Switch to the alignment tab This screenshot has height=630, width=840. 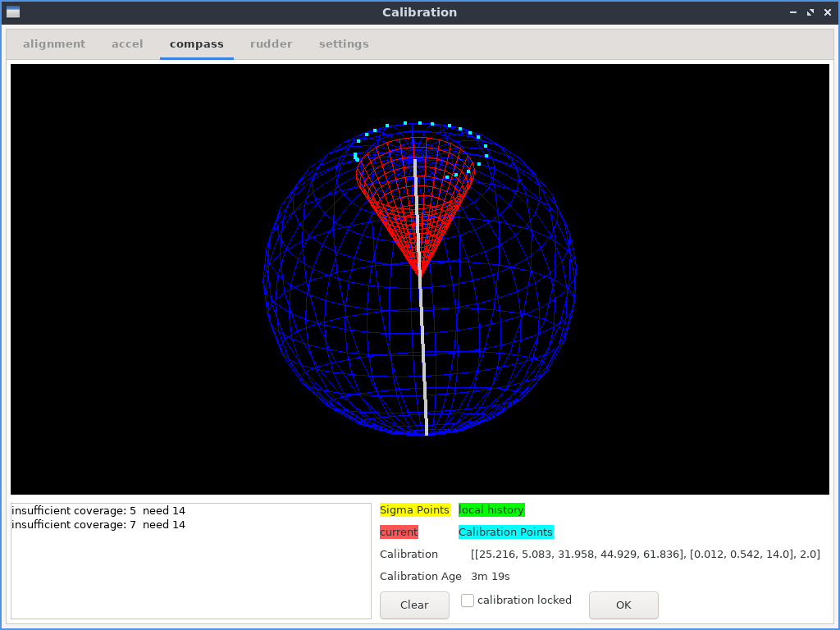[x=54, y=43]
